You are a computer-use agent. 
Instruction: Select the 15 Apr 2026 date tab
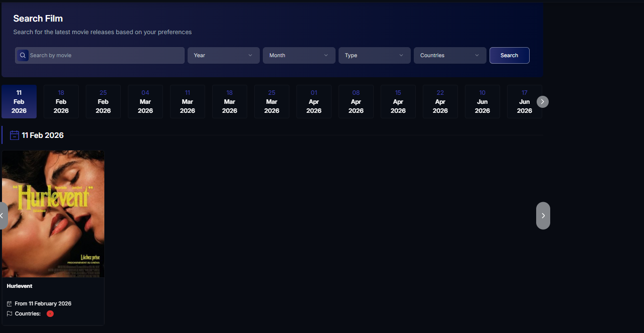point(398,102)
